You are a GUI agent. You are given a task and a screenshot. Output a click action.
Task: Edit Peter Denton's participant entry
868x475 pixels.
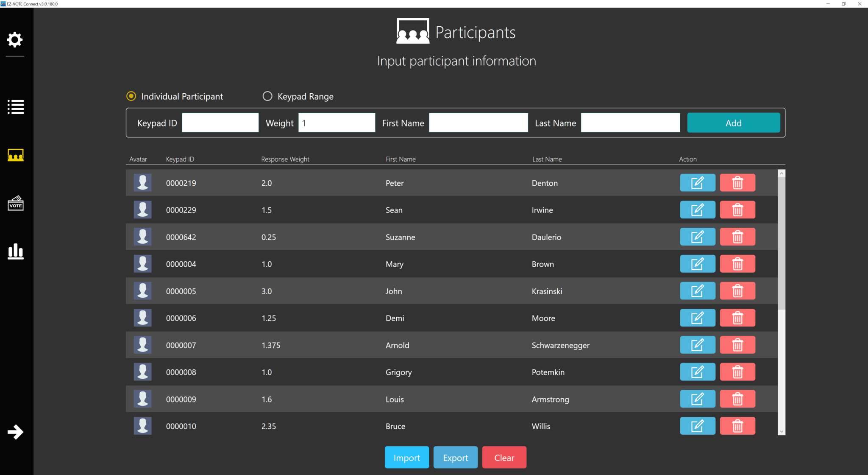point(698,183)
